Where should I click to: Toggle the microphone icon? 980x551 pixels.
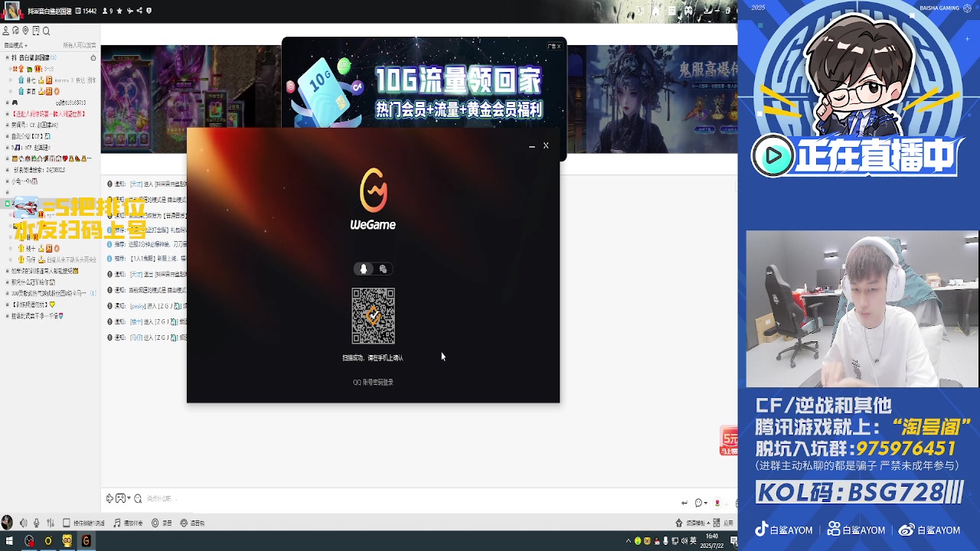[36, 523]
